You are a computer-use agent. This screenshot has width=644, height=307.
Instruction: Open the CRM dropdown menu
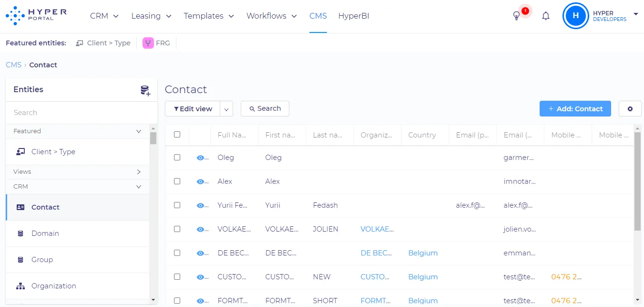point(104,16)
